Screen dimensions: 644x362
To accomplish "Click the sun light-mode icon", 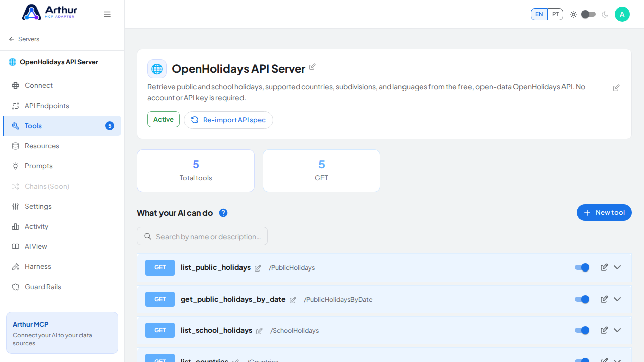I will click(573, 14).
